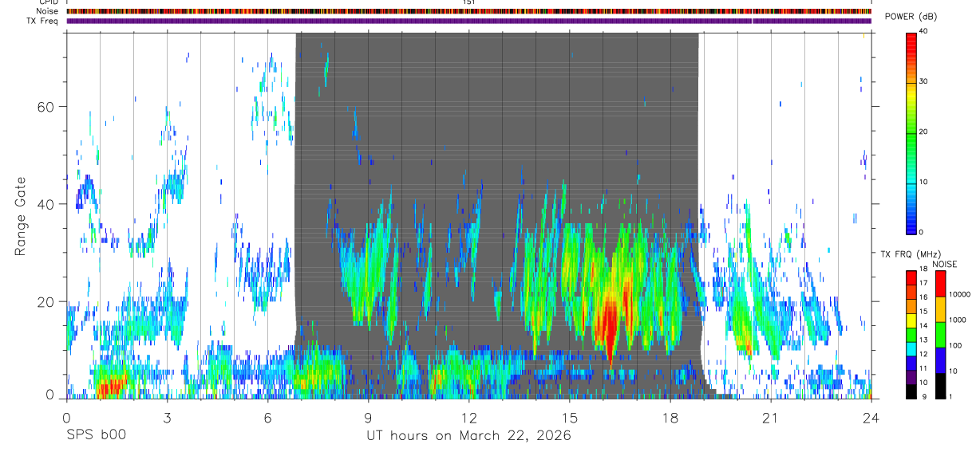The width and height of the screenshot is (980, 452).
Task: Click the 6 tick on UT hours axis
Action: tap(267, 418)
